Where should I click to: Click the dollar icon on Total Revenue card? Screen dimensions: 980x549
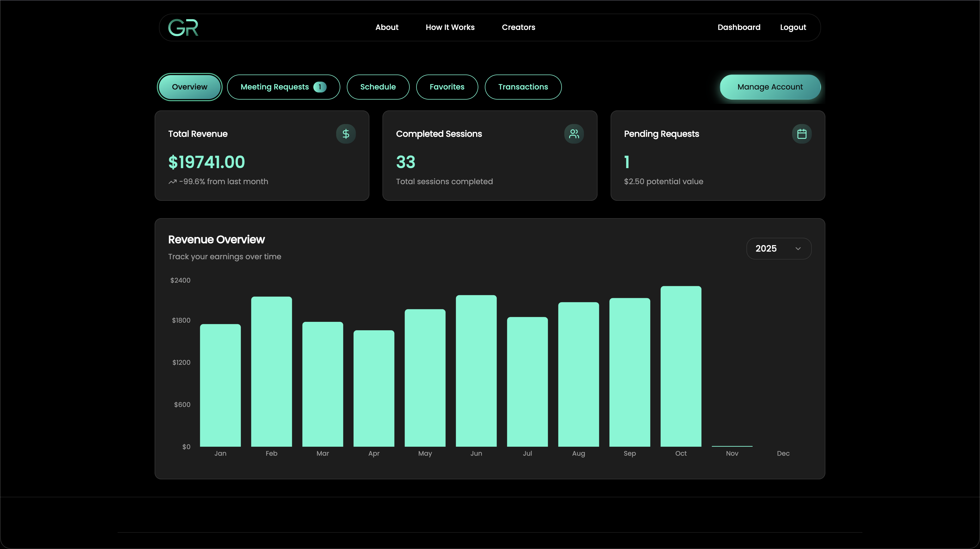(x=346, y=134)
